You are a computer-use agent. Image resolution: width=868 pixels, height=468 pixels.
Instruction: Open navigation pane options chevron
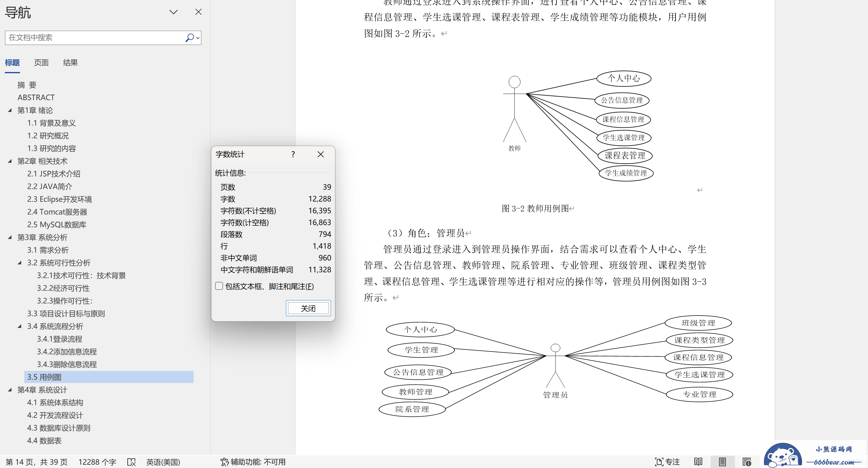click(173, 12)
